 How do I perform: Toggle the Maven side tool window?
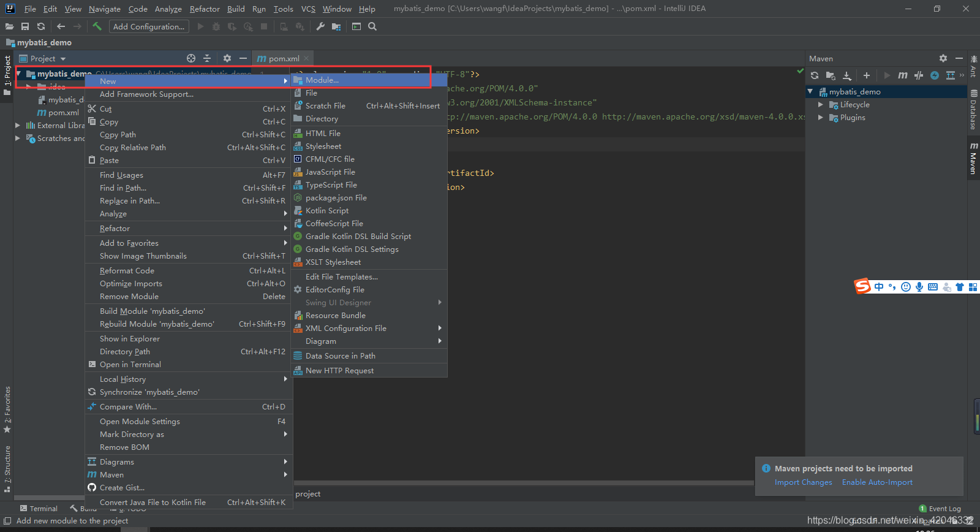pos(973,158)
